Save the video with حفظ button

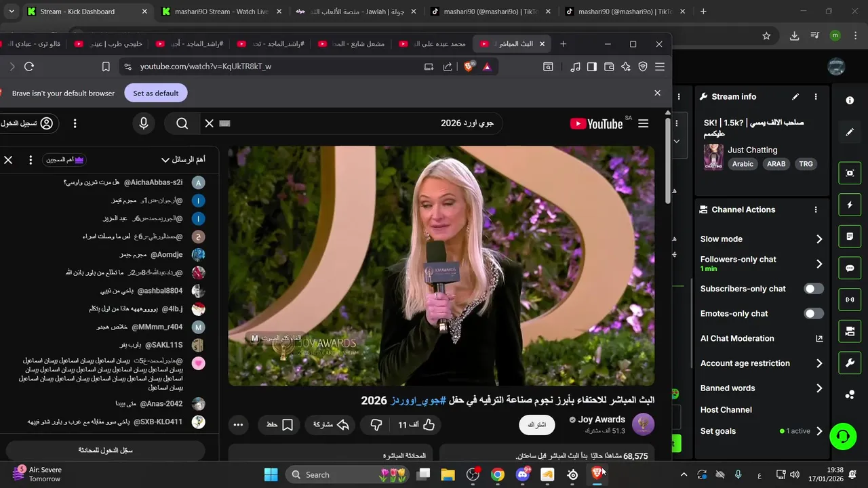coord(279,425)
